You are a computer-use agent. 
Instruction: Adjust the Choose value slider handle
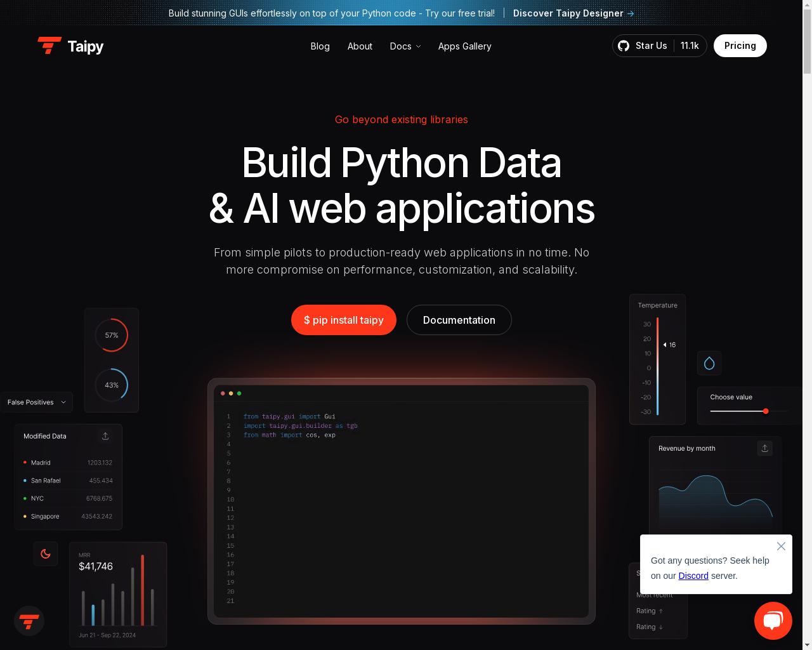tap(766, 411)
